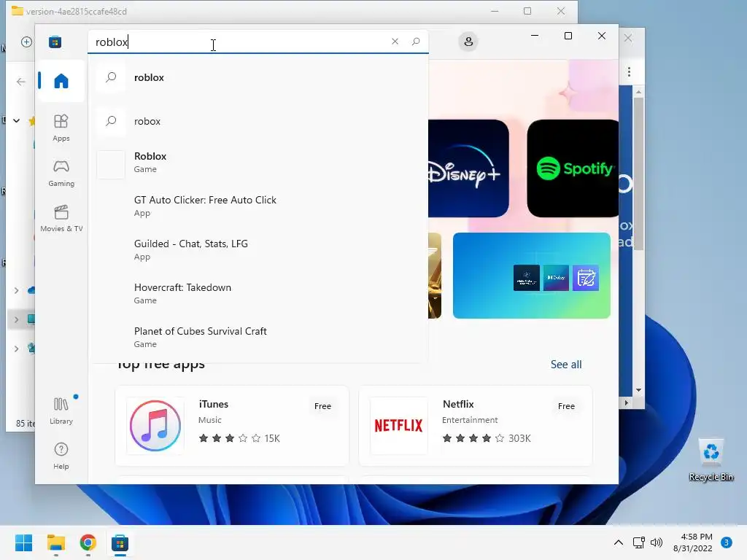The height and width of the screenshot is (560, 747).
Task: Click Microsoft Store taskbar icon
Action: coord(120,542)
